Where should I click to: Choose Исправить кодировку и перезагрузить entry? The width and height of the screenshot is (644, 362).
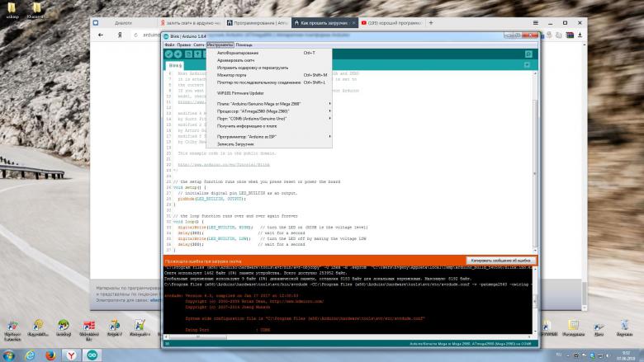click(268, 68)
